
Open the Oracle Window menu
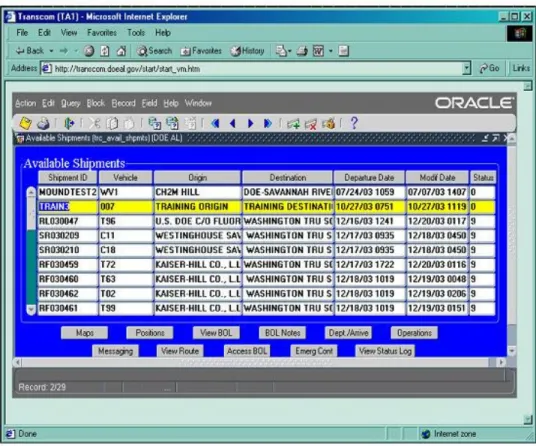(198, 103)
